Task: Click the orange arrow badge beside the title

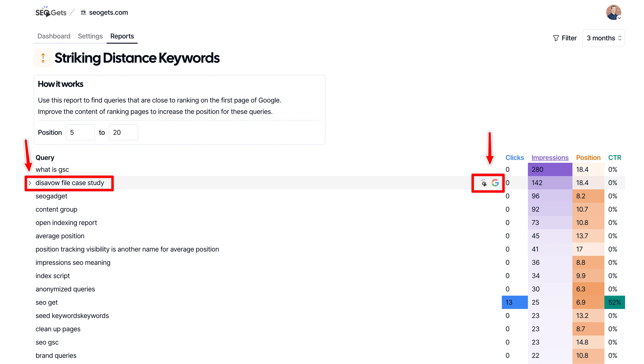Action: [43, 58]
